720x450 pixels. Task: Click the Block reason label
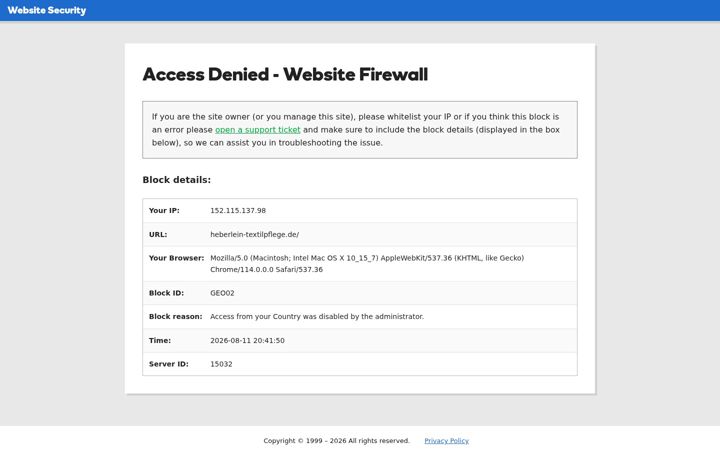click(175, 317)
